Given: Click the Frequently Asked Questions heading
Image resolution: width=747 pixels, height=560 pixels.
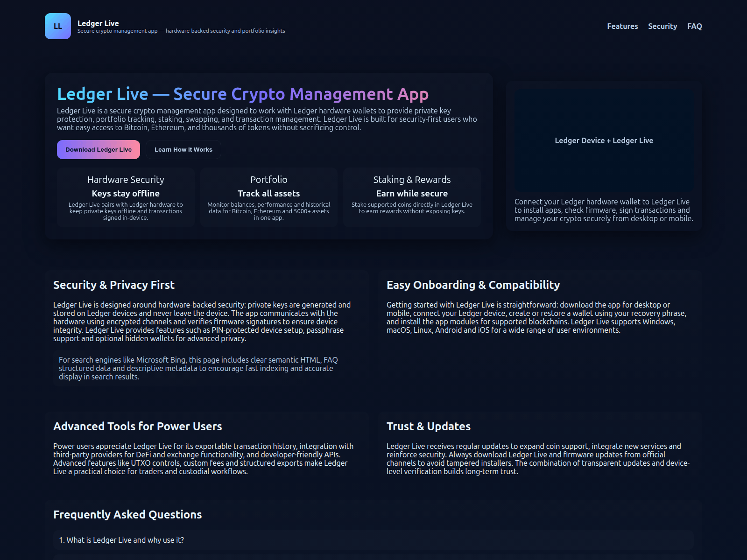Looking at the screenshot, I should (127, 515).
